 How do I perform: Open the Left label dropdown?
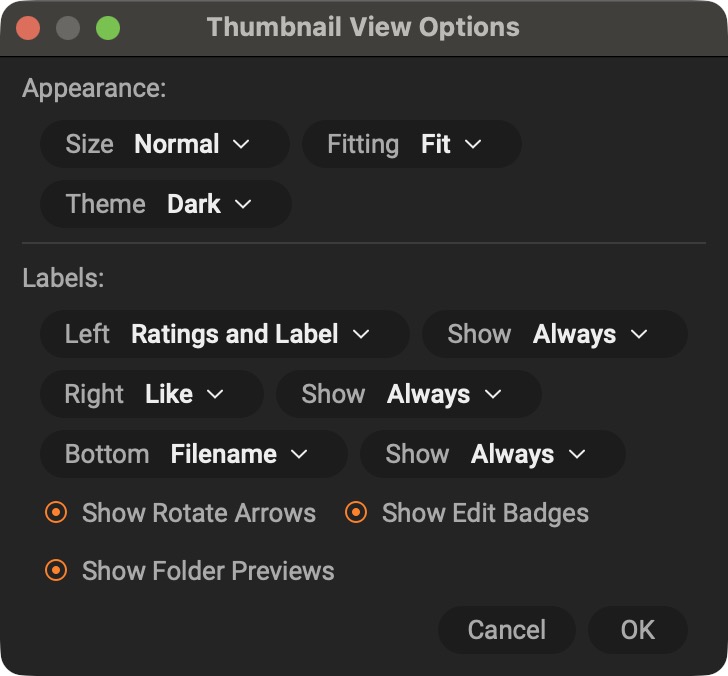point(224,334)
